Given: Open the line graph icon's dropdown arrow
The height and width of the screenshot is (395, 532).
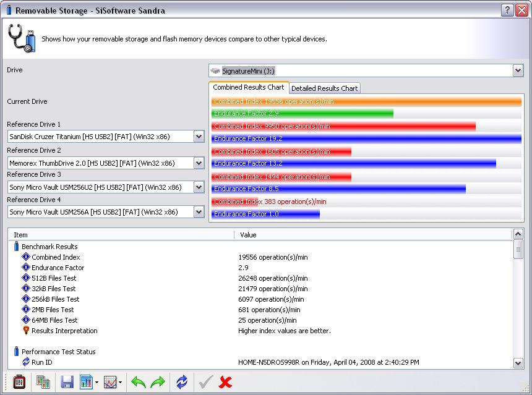Looking at the screenshot, I should pos(121,383).
